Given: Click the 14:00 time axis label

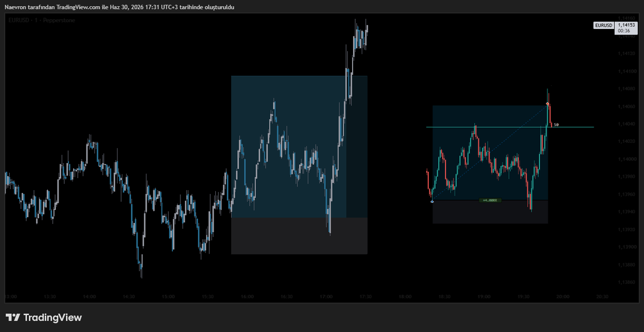Looking at the screenshot, I should click(90, 297).
